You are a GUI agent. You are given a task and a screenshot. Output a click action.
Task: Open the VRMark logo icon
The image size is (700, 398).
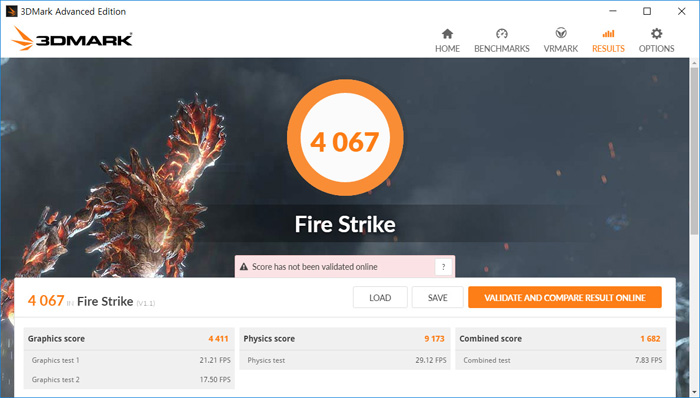(561, 33)
